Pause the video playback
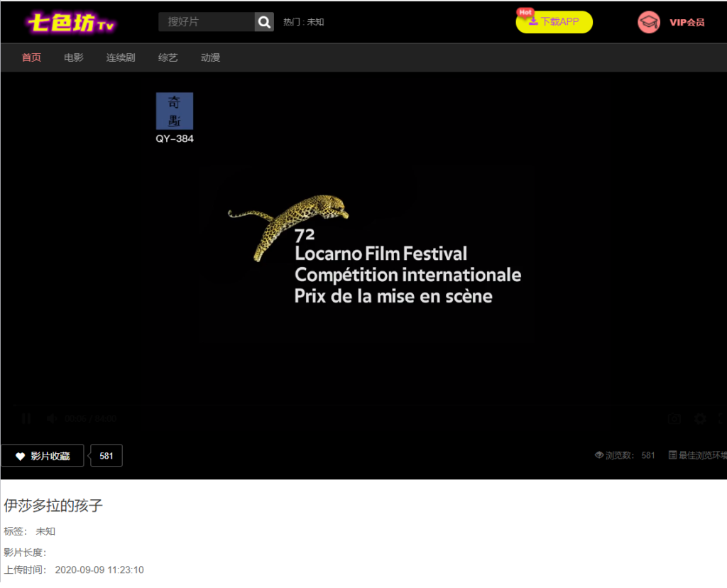Viewport: 727px width, 588px height. pyautogui.click(x=26, y=419)
